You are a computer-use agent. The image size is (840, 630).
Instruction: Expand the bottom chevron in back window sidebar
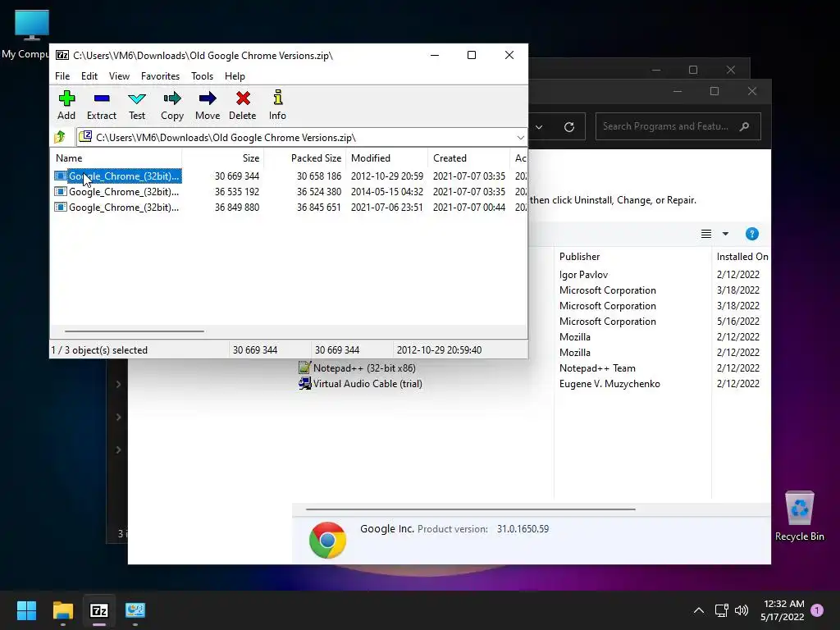pos(118,450)
